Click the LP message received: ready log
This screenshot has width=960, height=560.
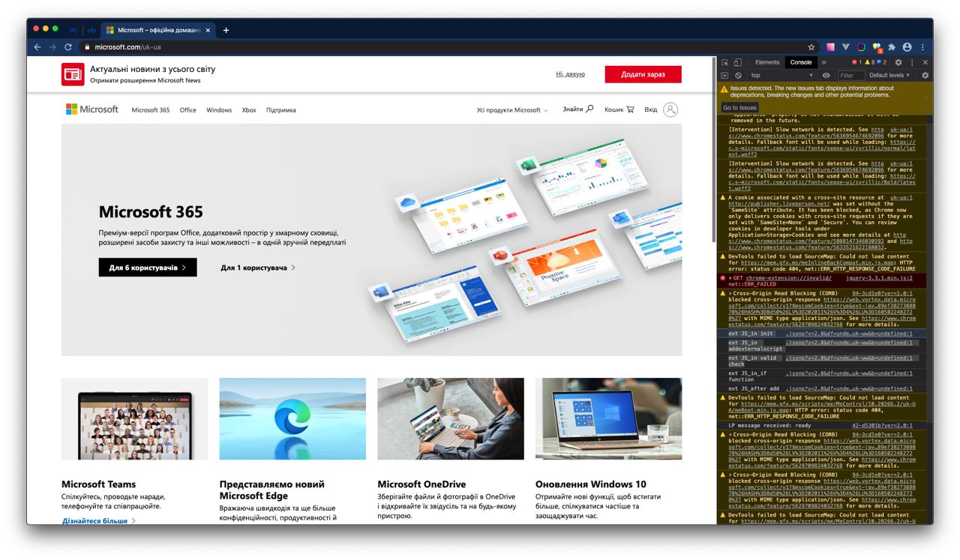(x=769, y=425)
